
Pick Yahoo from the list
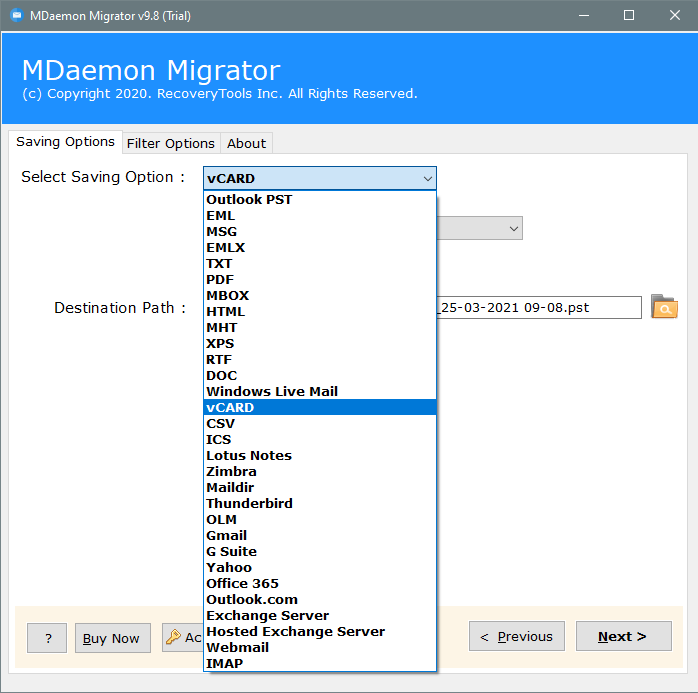tap(320, 567)
